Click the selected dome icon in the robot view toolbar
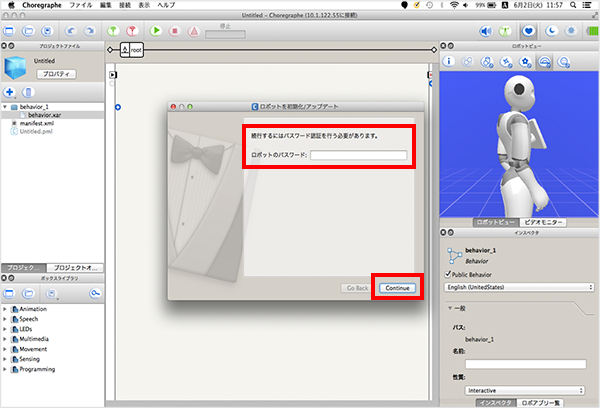This screenshot has height=408, width=600. coord(544,61)
